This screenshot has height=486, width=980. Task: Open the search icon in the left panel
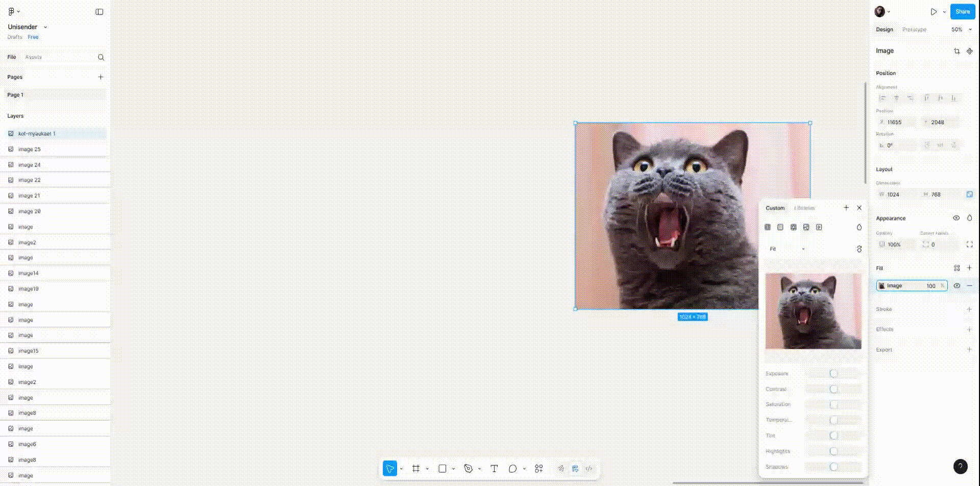[x=101, y=57]
